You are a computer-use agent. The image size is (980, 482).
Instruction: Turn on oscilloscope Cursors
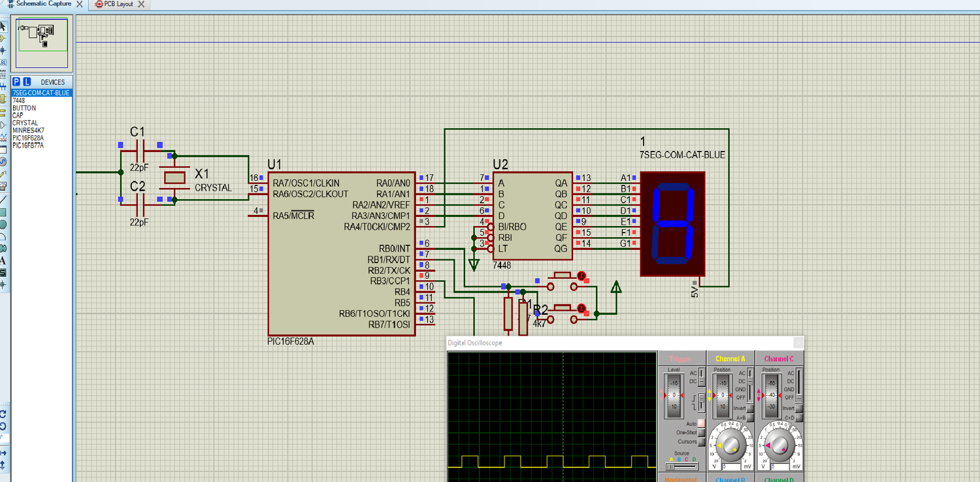[702, 442]
